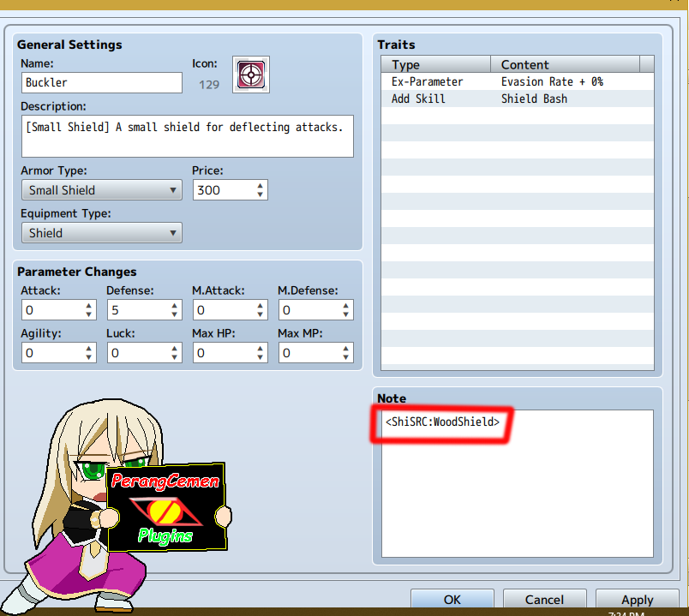Decrease Luck with its down arrow
The width and height of the screenshot is (689, 616).
175,357
